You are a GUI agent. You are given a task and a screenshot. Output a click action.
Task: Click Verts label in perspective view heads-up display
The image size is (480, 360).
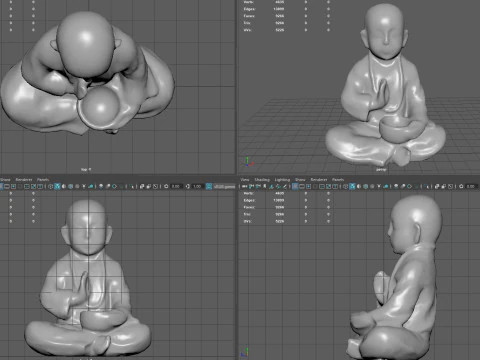pyautogui.click(x=249, y=2)
